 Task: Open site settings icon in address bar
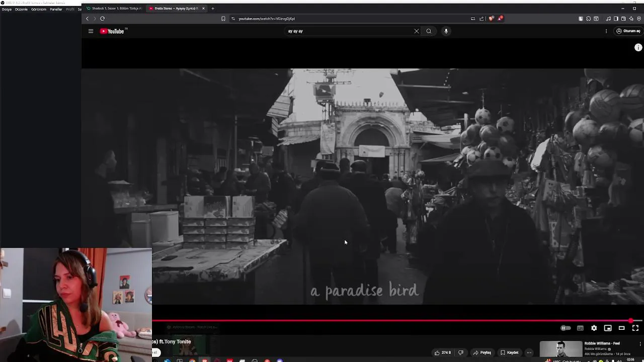[x=233, y=19]
